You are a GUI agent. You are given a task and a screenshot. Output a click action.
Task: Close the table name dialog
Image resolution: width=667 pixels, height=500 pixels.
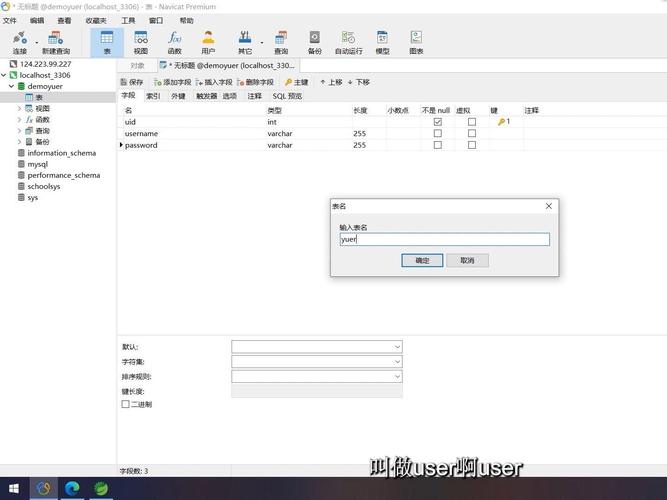point(548,206)
